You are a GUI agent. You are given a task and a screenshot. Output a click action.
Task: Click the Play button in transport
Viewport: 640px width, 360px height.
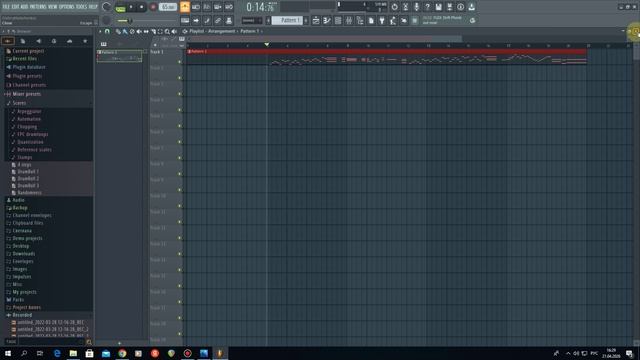[x=131, y=7]
